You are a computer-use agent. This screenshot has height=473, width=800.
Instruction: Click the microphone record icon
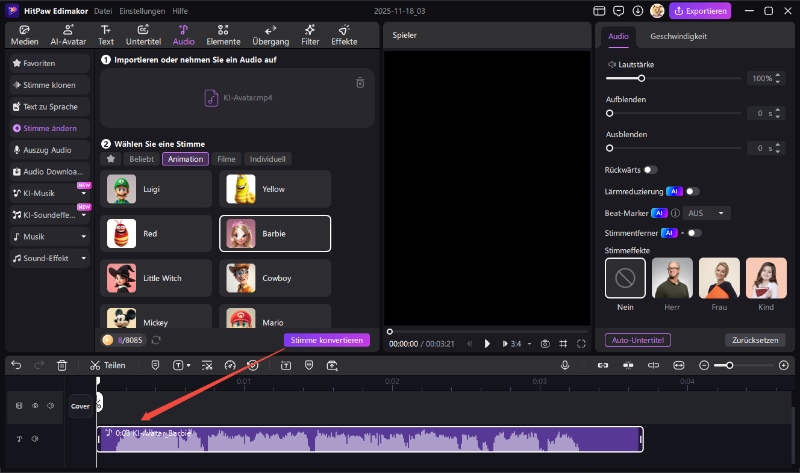coord(565,365)
